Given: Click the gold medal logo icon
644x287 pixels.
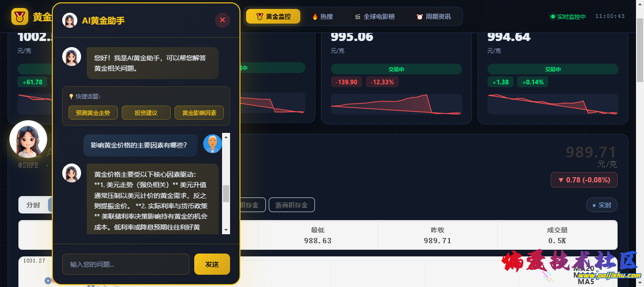Looking at the screenshot, I should [20, 17].
